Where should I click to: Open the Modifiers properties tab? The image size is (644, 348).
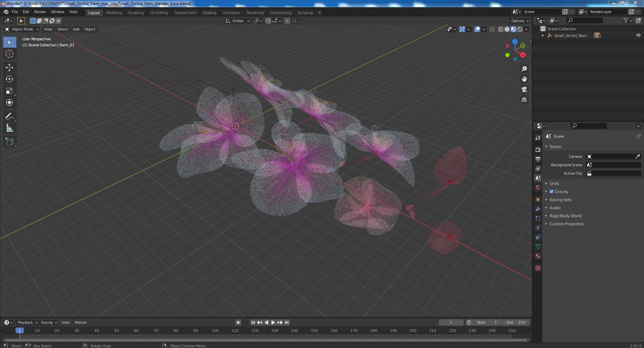pyautogui.click(x=538, y=209)
